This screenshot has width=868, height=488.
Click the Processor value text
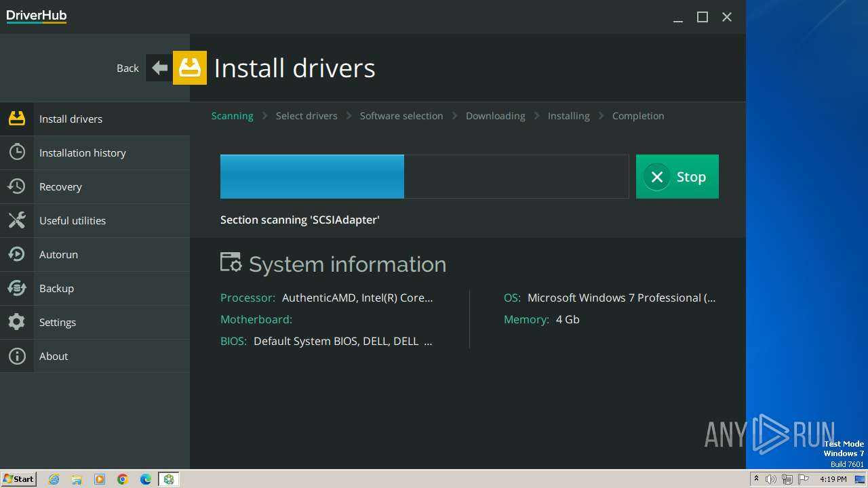[357, 298]
